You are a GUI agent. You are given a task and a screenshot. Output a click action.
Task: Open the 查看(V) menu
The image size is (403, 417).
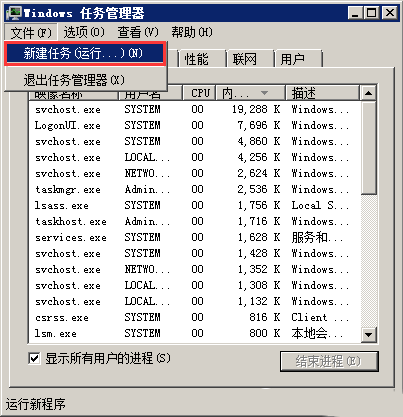click(138, 32)
